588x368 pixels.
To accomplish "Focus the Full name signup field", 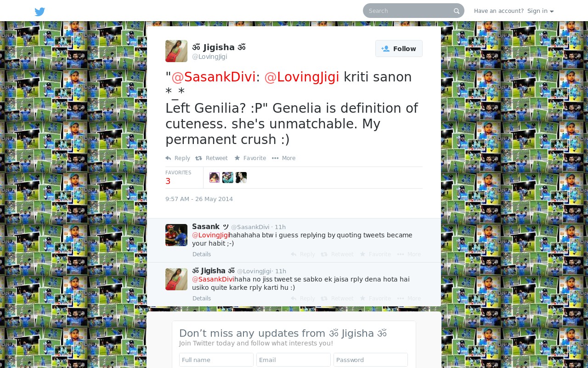I will pyautogui.click(x=216, y=360).
